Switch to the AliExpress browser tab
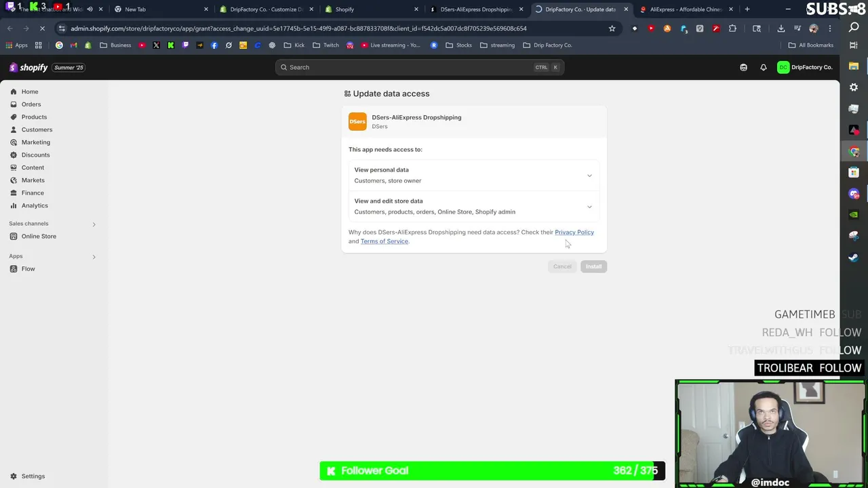868x488 pixels. pos(686,9)
